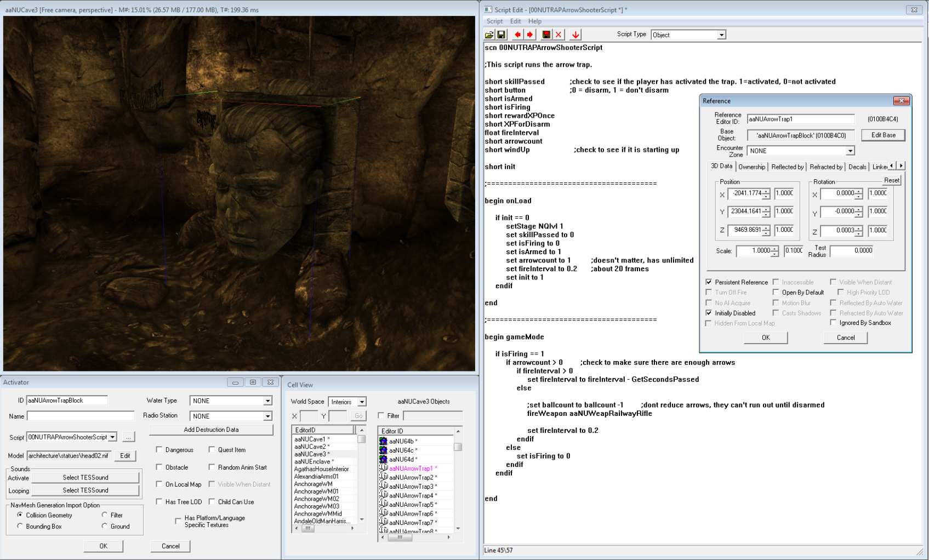Open the World Space Interiors dropdown

362,402
